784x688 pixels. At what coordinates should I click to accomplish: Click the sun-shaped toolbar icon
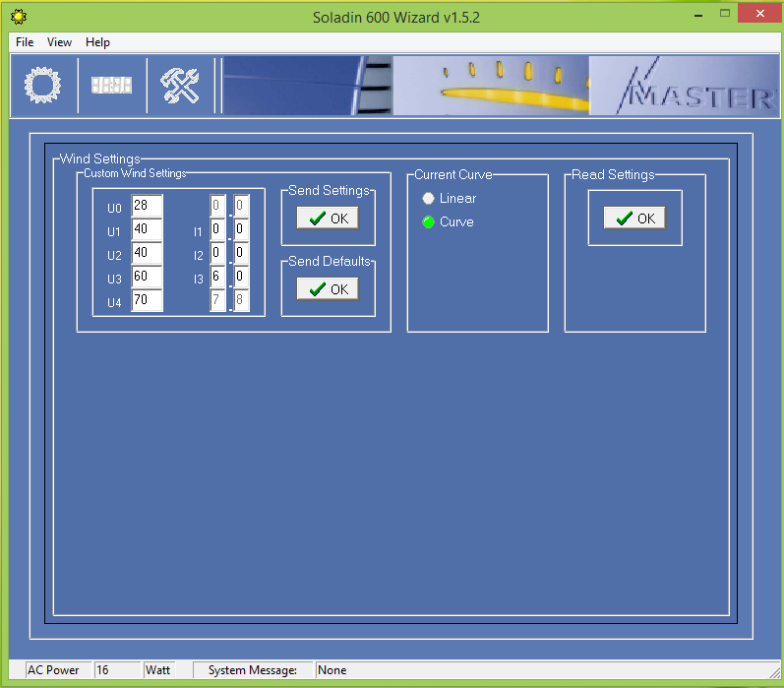42,86
